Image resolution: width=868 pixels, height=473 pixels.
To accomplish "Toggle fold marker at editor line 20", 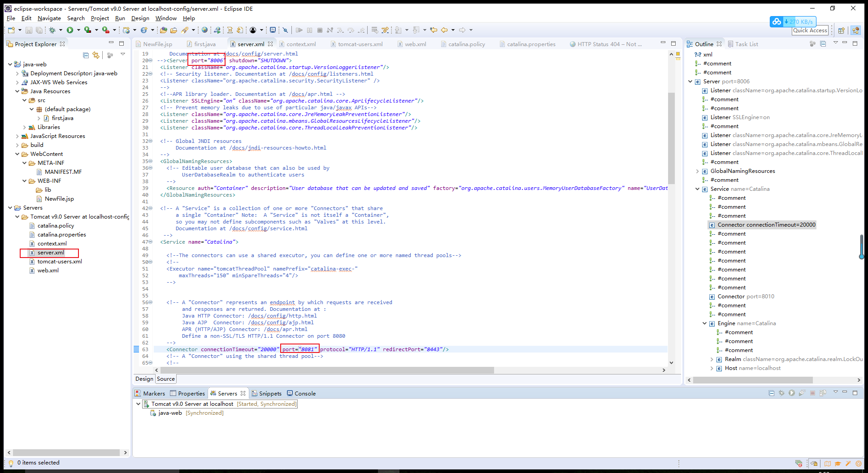I will (x=151, y=60).
